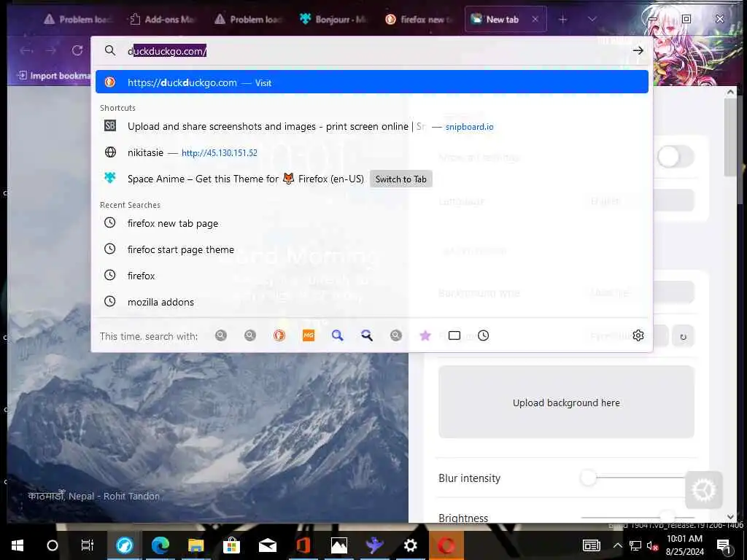This screenshot has width=747, height=560.
Task: Open the Mail app from the taskbar
Action: [267, 545]
